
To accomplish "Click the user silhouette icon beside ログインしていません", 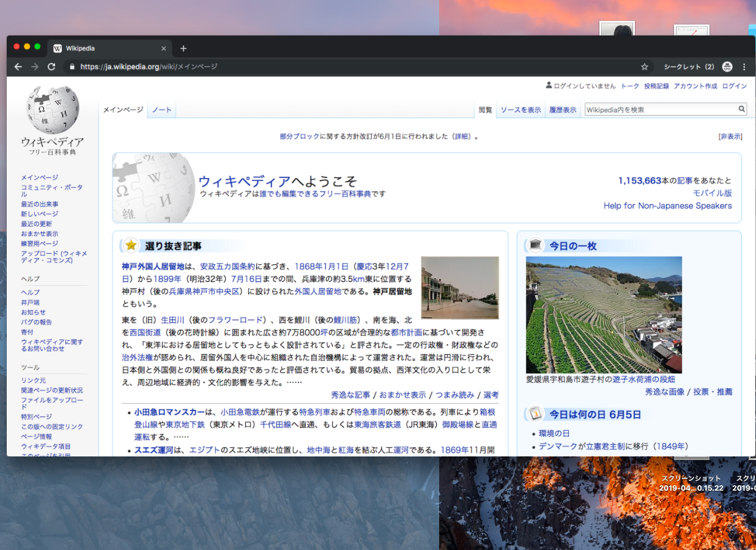I will pyautogui.click(x=549, y=86).
